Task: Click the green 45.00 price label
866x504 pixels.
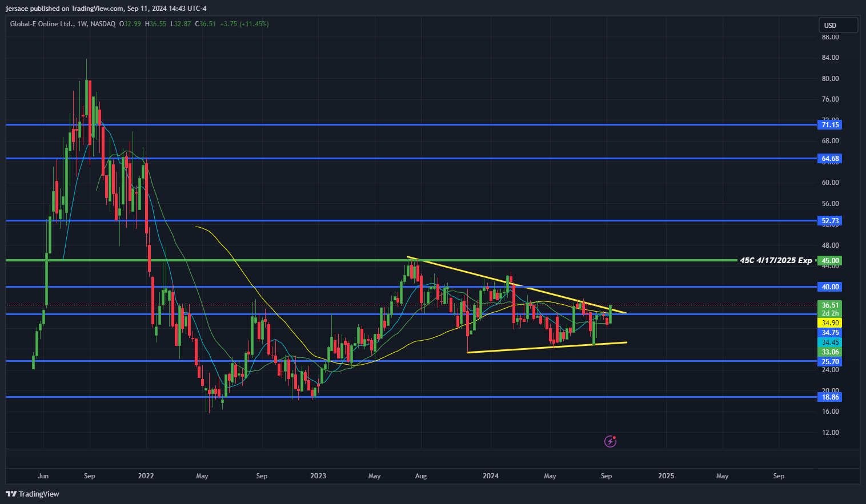Action: (x=829, y=261)
